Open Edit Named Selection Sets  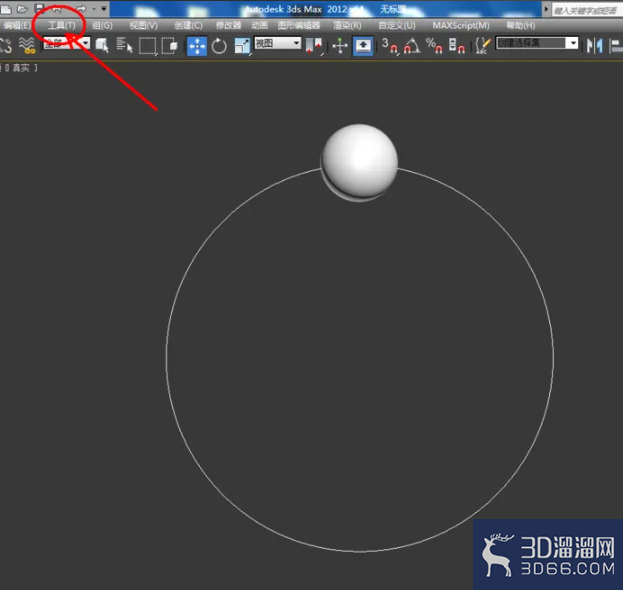(482, 46)
